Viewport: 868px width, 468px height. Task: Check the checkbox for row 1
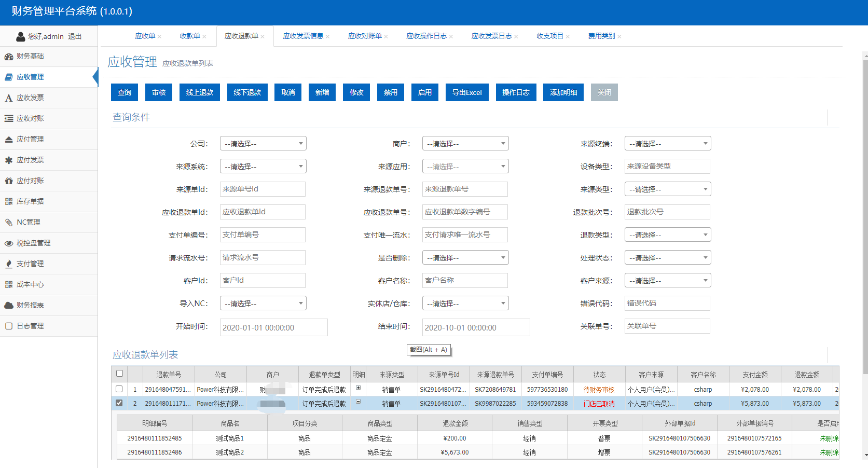[x=119, y=389]
